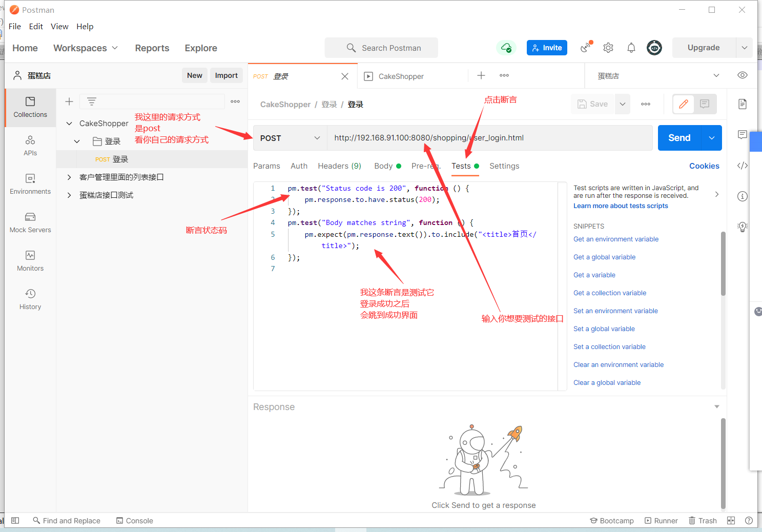Open the settings gear icon

[608, 48]
